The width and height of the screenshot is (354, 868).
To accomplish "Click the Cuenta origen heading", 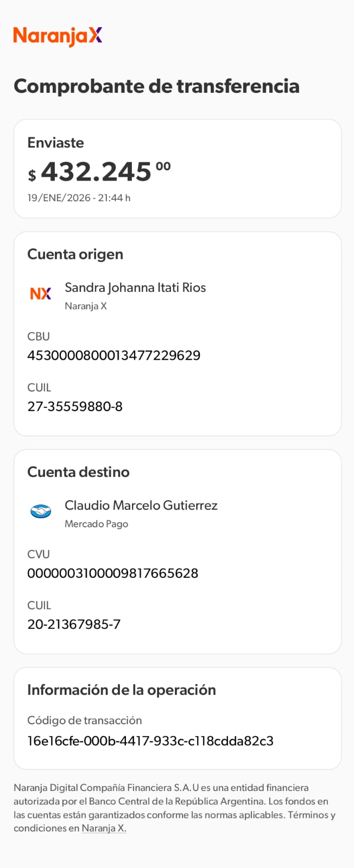I will (75, 254).
